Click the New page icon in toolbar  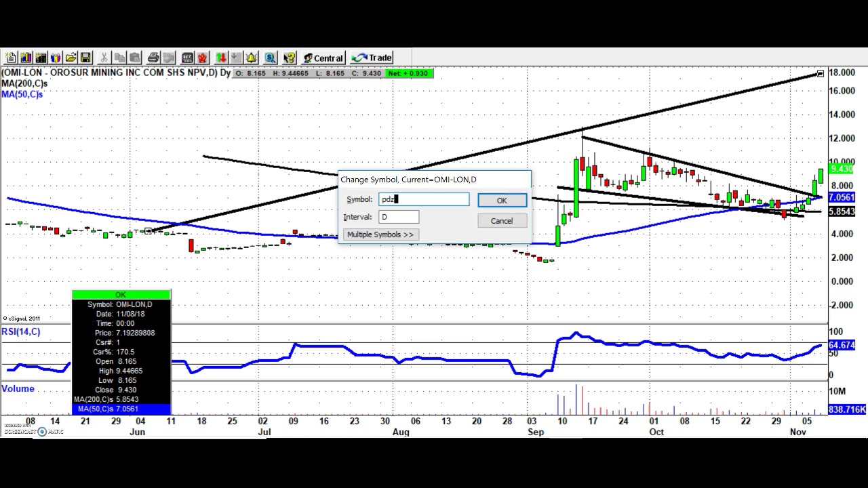[11, 58]
